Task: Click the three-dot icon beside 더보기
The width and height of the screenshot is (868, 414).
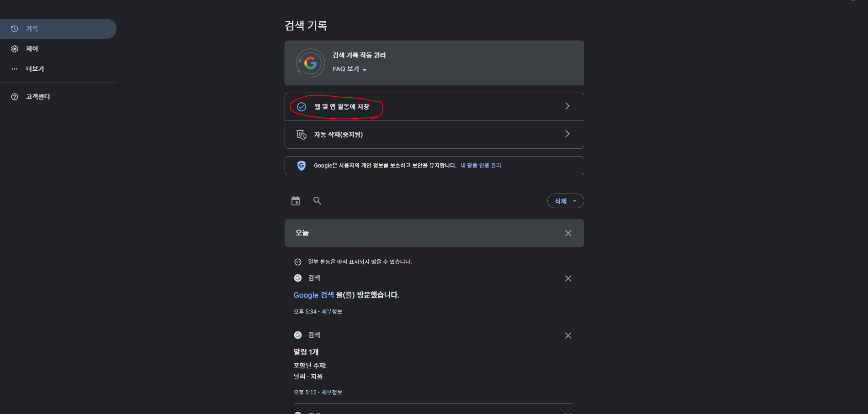Action: [14, 68]
